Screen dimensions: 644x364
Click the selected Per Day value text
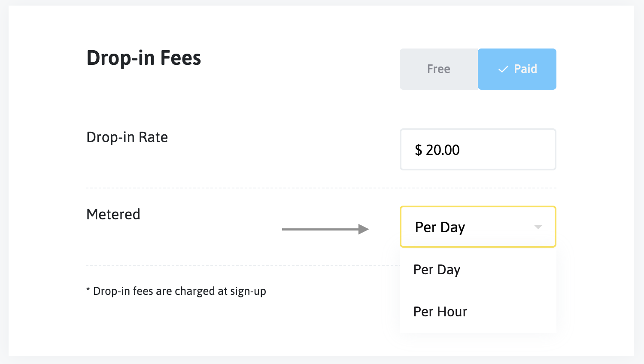(440, 227)
